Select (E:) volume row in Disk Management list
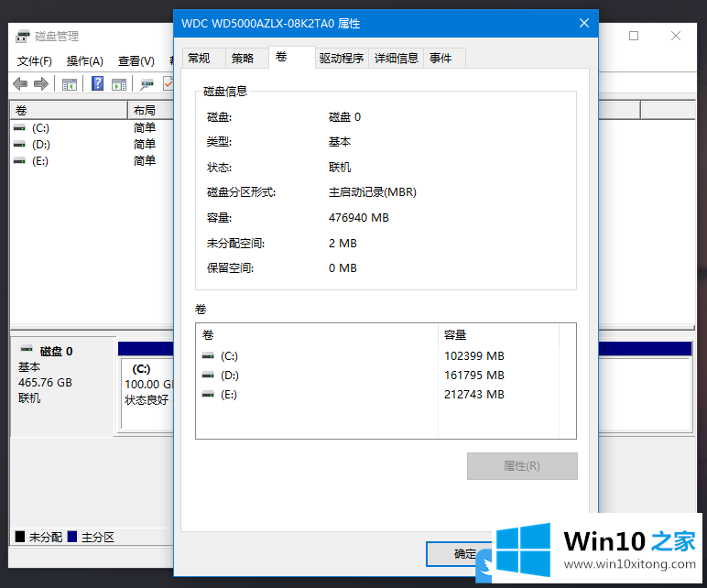Image resolution: width=707 pixels, height=588 pixels. (x=92, y=161)
